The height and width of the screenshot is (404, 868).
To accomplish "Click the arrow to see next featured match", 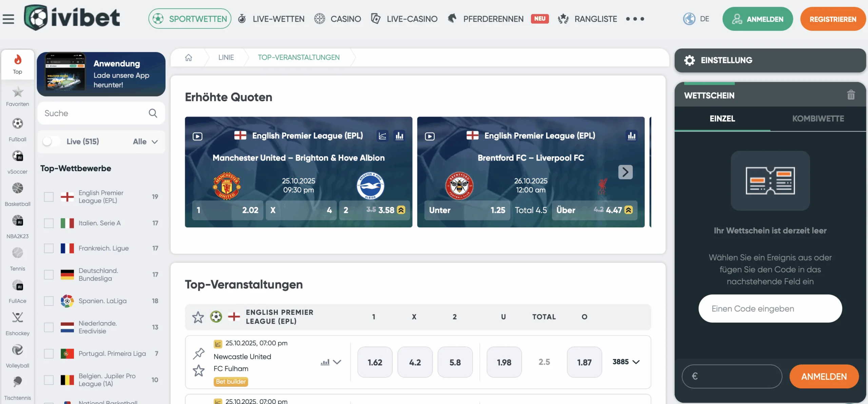I will [x=626, y=172].
